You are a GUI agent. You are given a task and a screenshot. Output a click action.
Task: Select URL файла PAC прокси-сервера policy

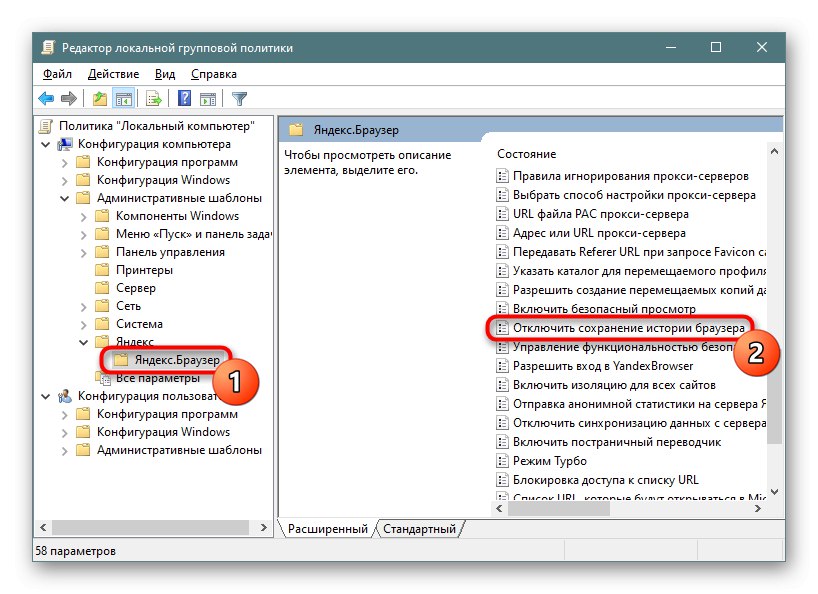click(x=600, y=214)
